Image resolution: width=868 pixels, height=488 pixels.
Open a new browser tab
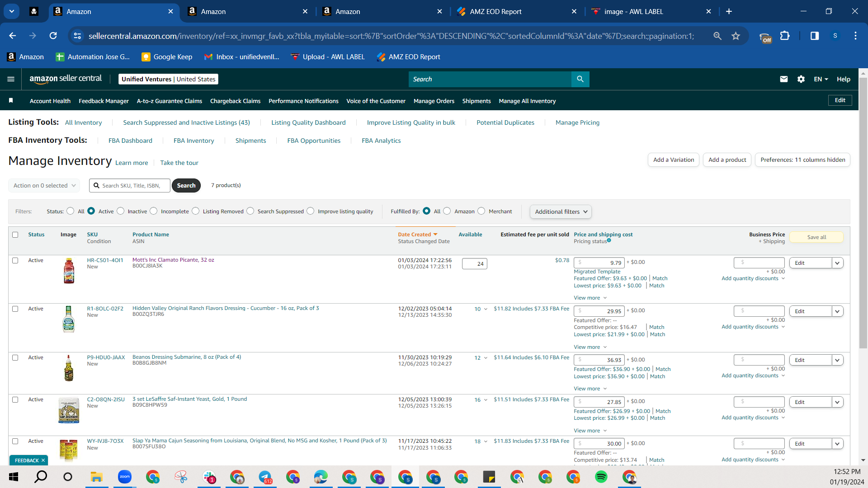tap(729, 11)
